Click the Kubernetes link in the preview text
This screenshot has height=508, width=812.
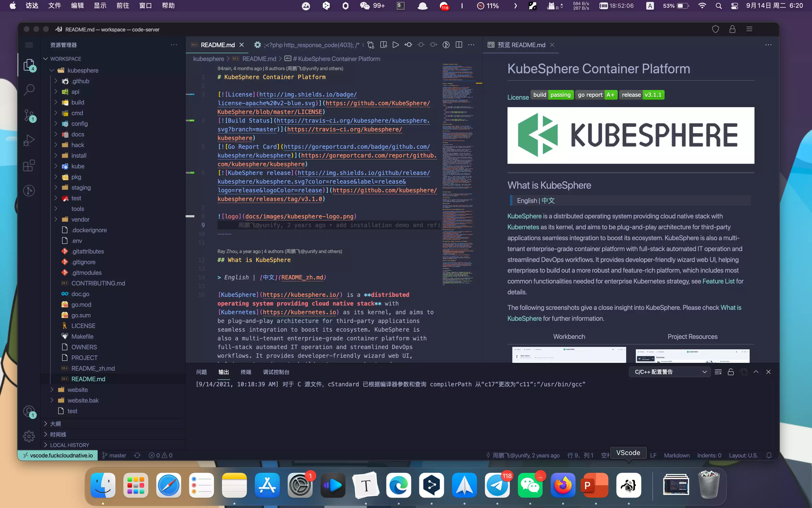pyautogui.click(x=523, y=227)
